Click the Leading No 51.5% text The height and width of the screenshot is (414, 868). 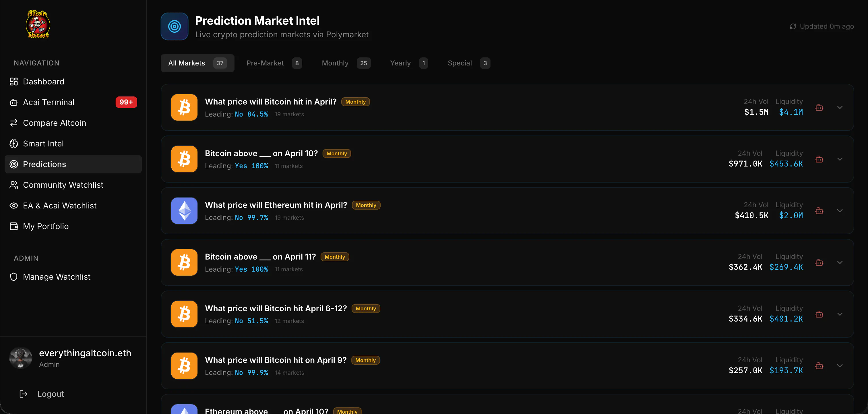click(237, 321)
